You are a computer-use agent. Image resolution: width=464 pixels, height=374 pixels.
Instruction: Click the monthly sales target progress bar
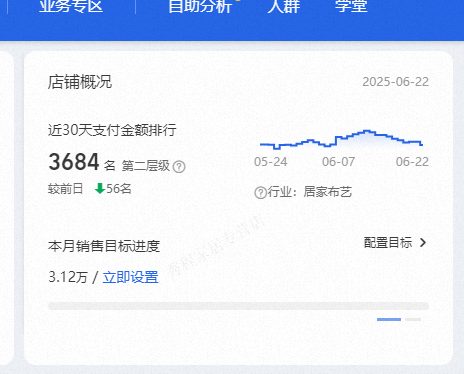pos(238,306)
